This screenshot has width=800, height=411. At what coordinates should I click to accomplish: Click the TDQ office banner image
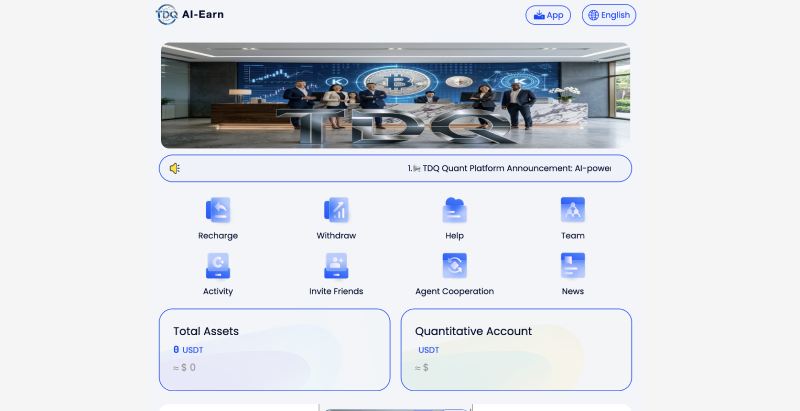pyautogui.click(x=395, y=95)
